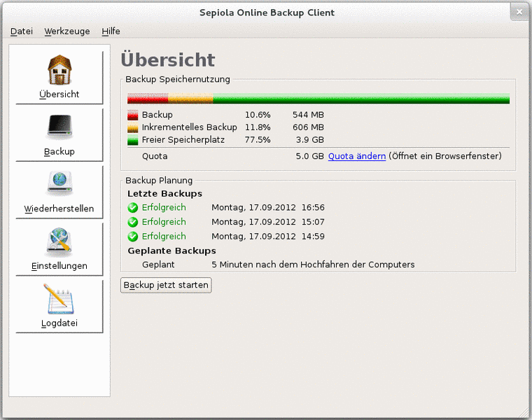
Task: Click the Übersicht page title
Action: point(168,59)
